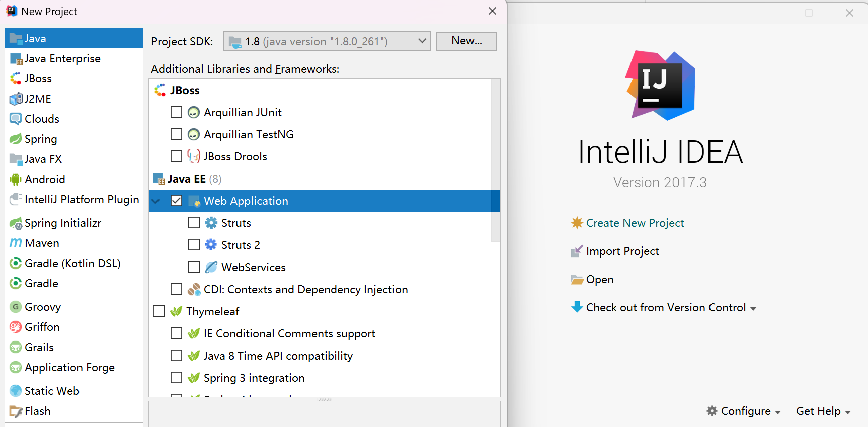Click the Flash icon
868x427 pixels.
coord(16,411)
